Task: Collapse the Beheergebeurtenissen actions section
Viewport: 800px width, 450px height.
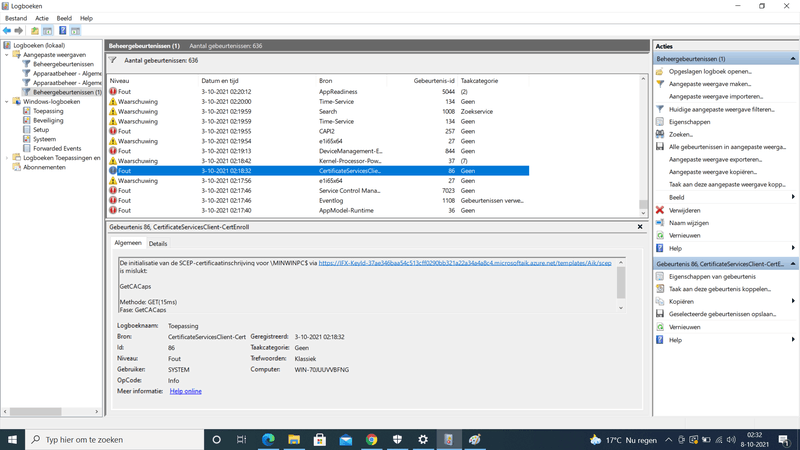Action: click(793, 59)
